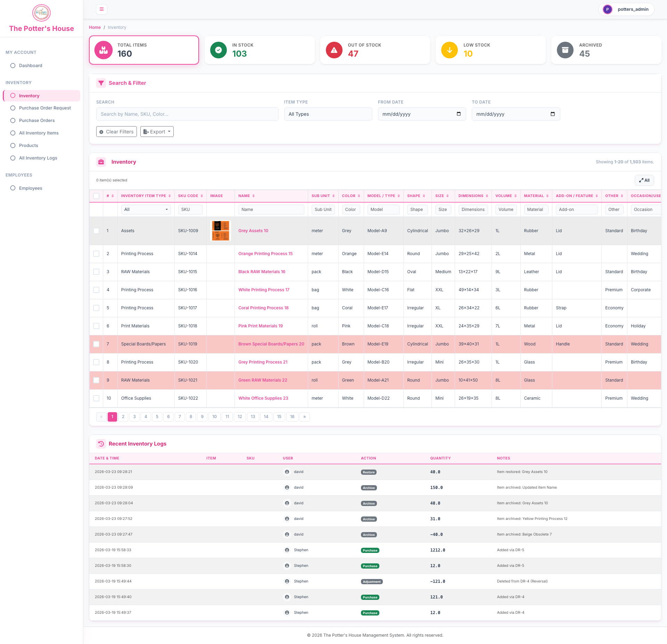Sort by the SKU Code column arrows
Viewport: 667px width, 644px height.
coord(202,196)
